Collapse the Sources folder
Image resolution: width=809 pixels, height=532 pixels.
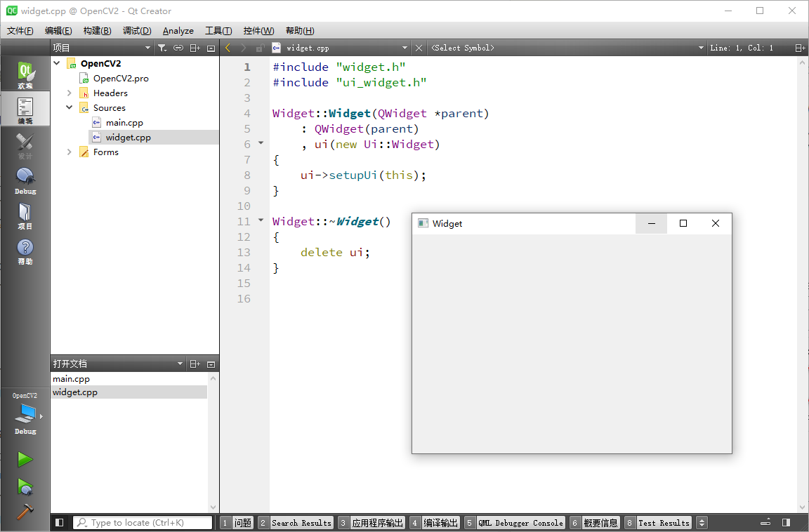(69, 107)
